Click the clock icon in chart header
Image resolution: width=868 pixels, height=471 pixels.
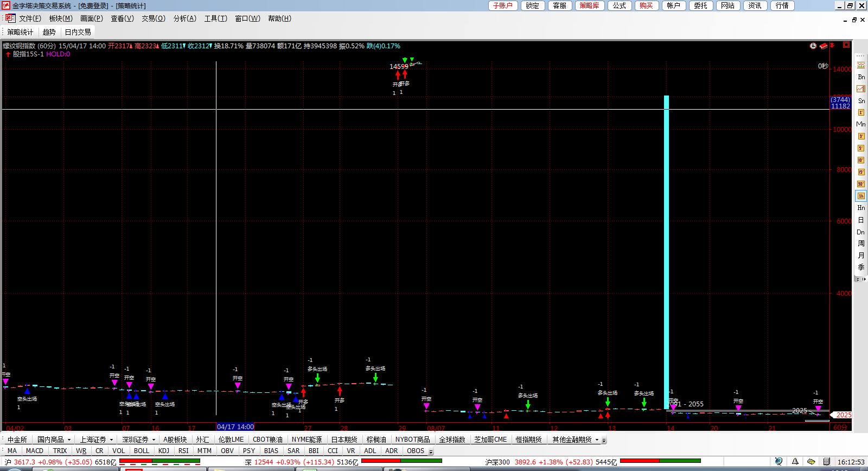tap(813, 46)
